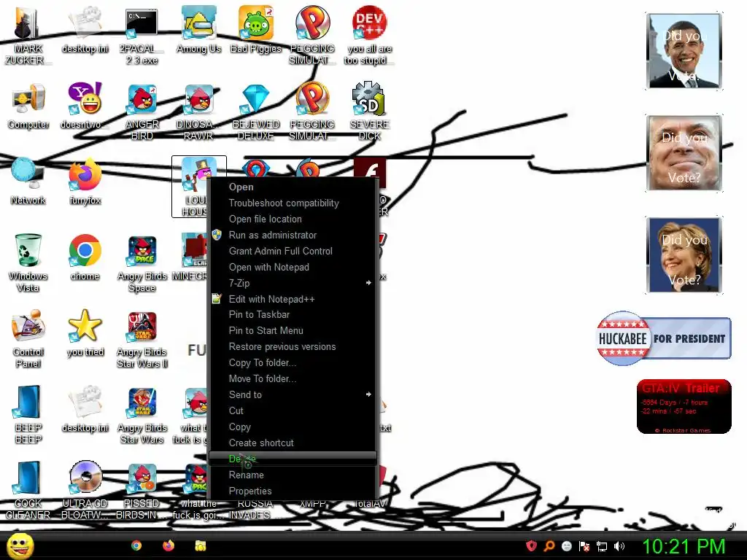Select Move To folder...
Screen dimensions: 747x560
293,378
